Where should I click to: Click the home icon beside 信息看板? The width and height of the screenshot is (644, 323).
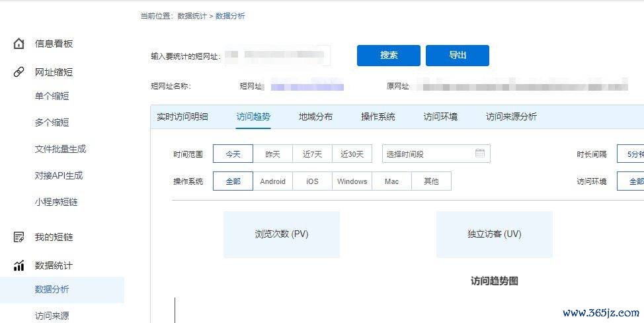point(19,44)
